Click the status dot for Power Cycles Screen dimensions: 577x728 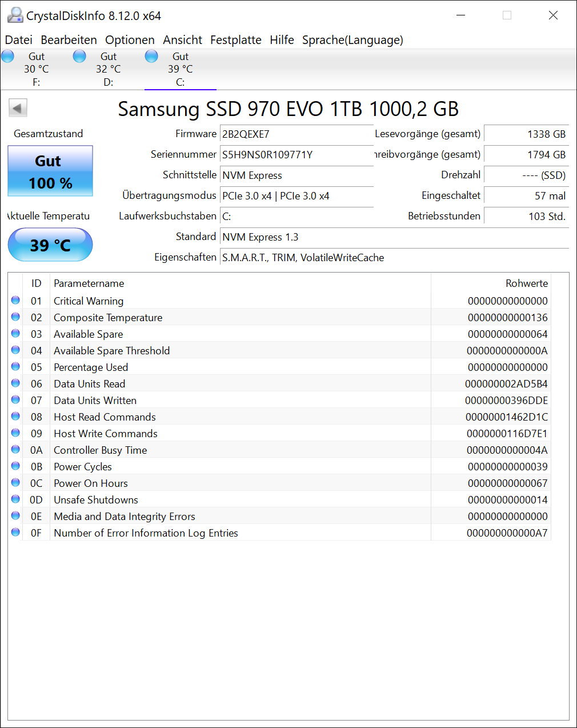(x=15, y=466)
